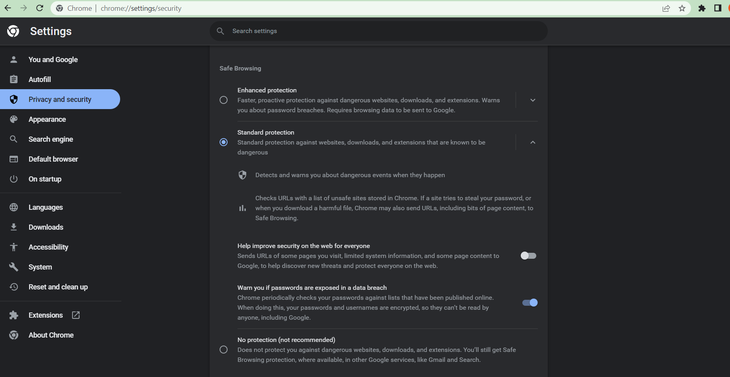Collapse the Standard protection details chevron

533,142
